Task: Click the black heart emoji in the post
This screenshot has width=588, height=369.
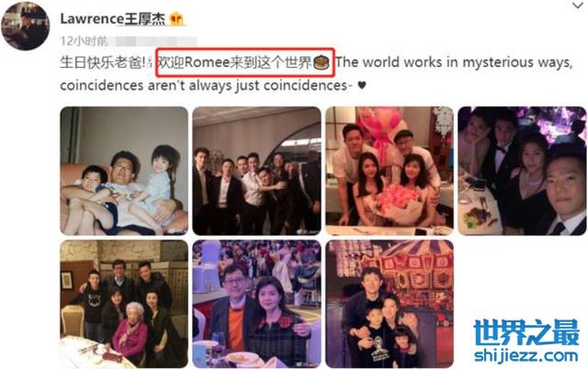Action: coord(361,85)
